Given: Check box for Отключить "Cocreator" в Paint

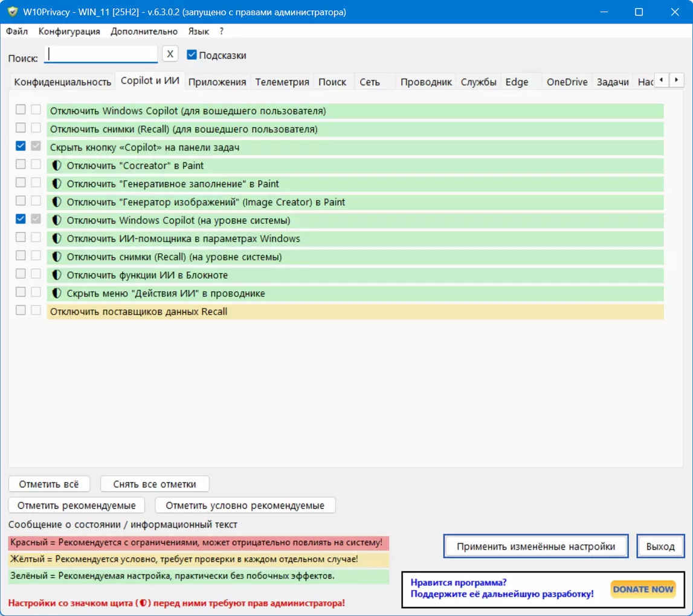Looking at the screenshot, I should click(21, 164).
